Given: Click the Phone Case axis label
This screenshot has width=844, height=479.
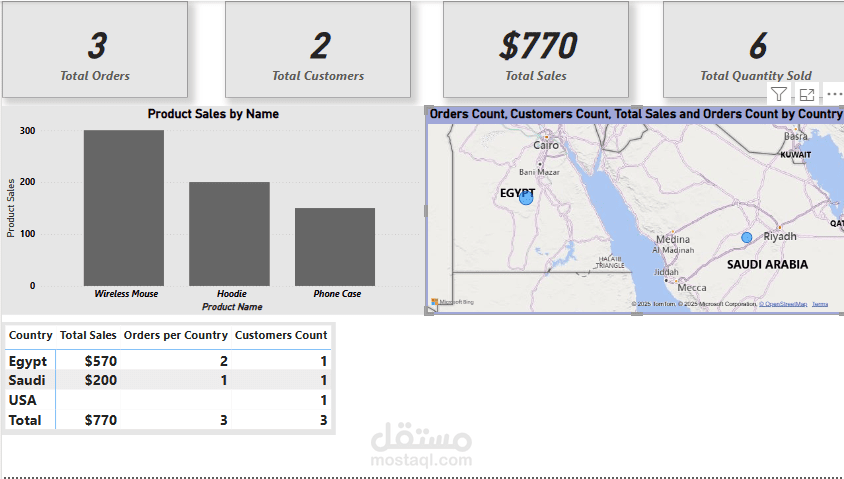Looking at the screenshot, I should click(337, 294).
